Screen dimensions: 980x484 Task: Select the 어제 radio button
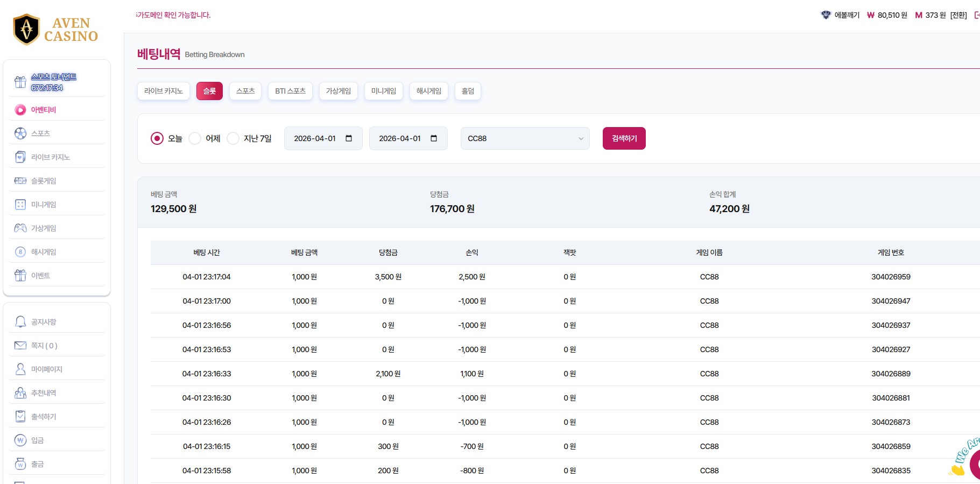point(195,139)
